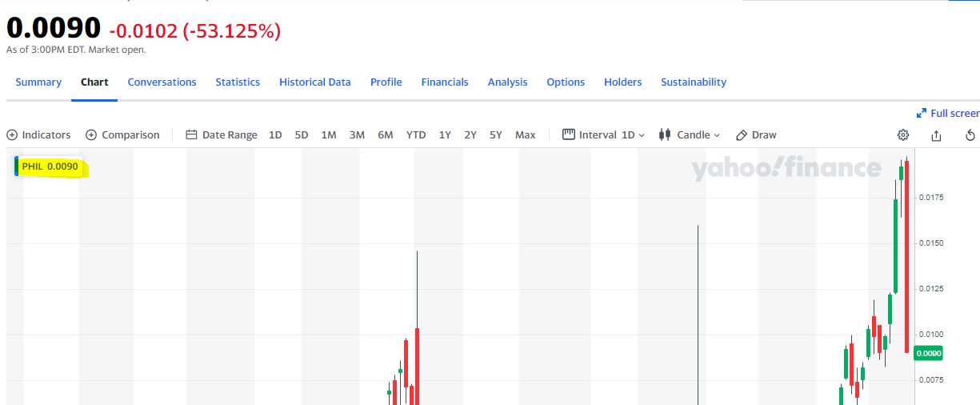Add a Comparison symbol
980x405 pixels.
pyautogui.click(x=122, y=135)
